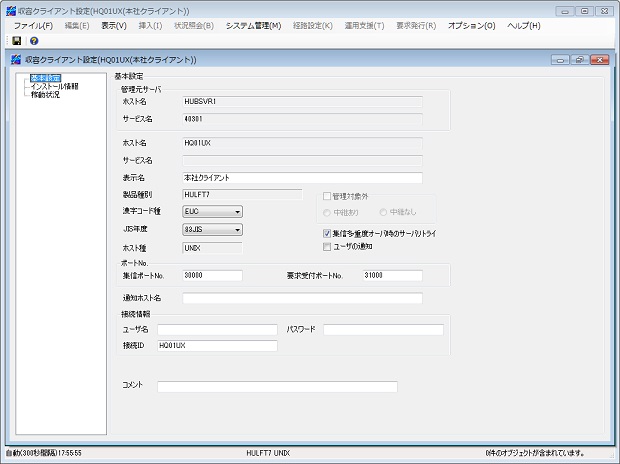This screenshot has width=620, height=464.
Task: Open the ヘルプ(H) menu
Action: (x=524, y=25)
